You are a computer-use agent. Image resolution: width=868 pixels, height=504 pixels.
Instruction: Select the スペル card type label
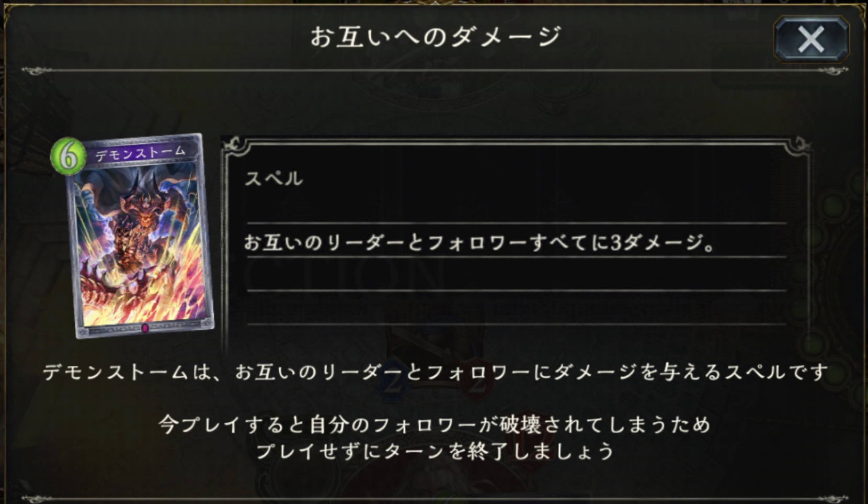[x=274, y=178]
